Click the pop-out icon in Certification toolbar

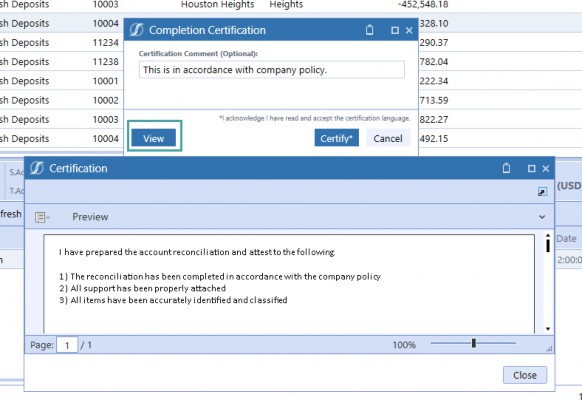(x=542, y=191)
